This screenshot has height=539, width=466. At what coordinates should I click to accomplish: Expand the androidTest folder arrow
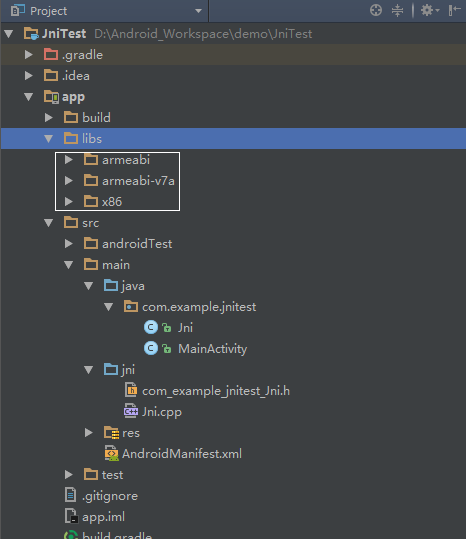69,244
